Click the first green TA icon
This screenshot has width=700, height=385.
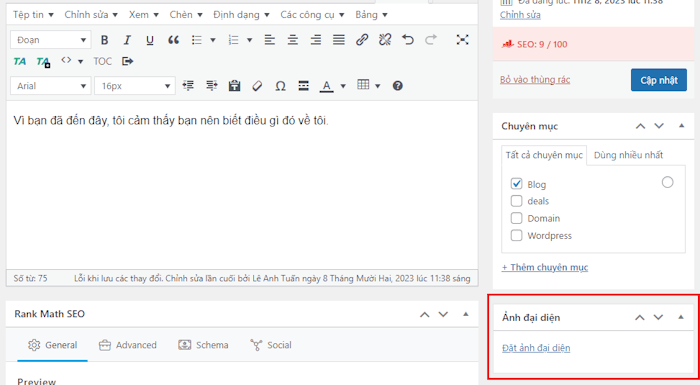(20, 61)
